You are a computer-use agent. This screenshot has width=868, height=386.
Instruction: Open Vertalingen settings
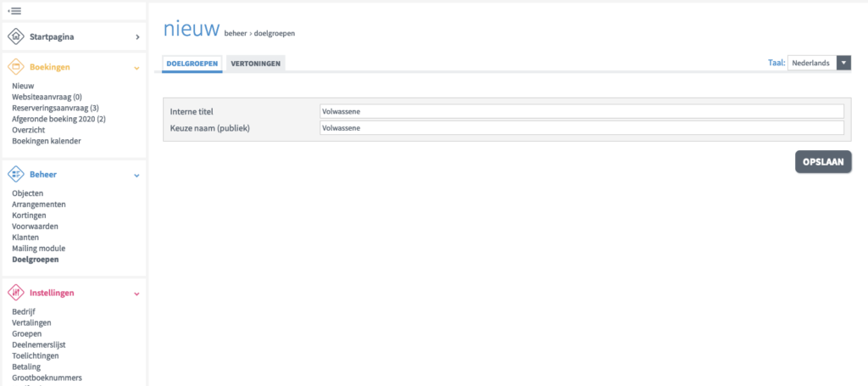point(31,323)
